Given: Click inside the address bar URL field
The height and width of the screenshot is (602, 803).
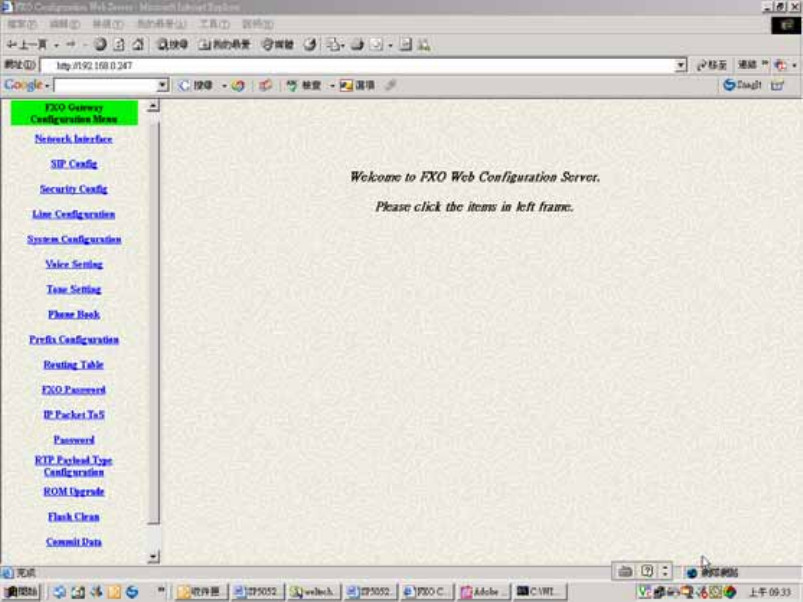Looking at the screenshot, I should click(357, 65).
